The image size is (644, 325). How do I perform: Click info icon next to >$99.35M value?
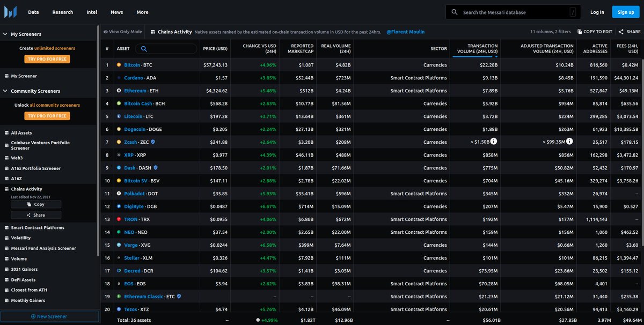pyautogui.click(x=569, y=142)
